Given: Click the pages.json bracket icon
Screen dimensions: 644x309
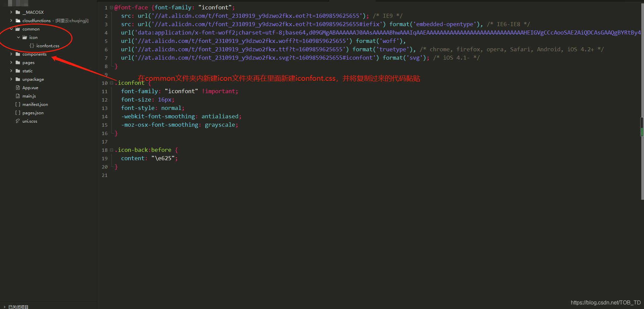Looking at the screenshot, I should [18, 113].
